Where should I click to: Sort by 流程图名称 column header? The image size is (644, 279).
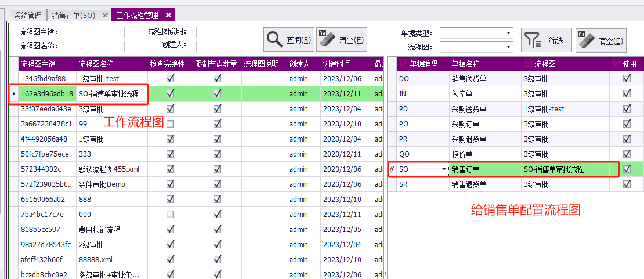point(112,64)
